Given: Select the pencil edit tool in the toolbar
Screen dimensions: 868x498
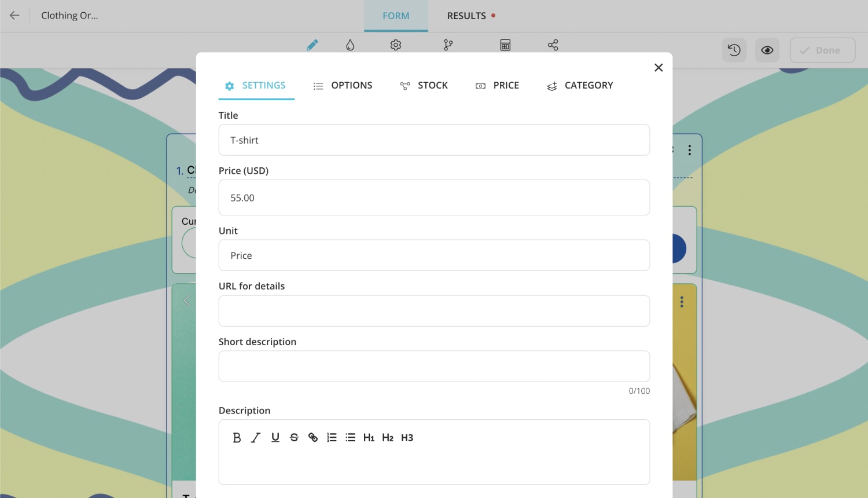Looking at the screenshot, I should coord(312,45).
